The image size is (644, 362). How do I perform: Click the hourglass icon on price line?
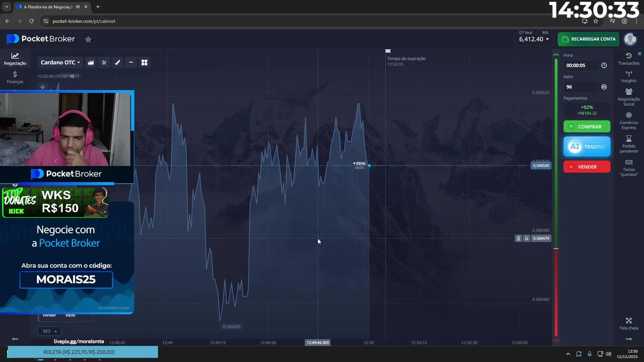click(x=518, y=238)
